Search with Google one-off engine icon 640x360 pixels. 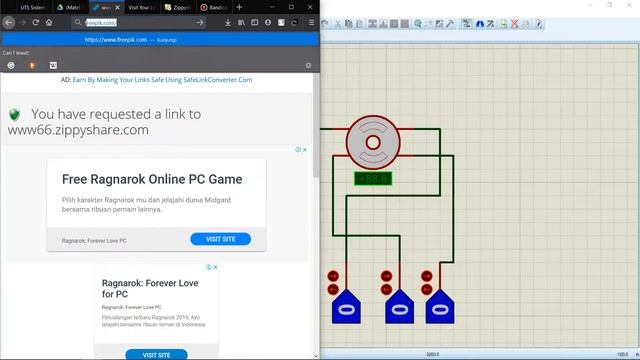11,65
